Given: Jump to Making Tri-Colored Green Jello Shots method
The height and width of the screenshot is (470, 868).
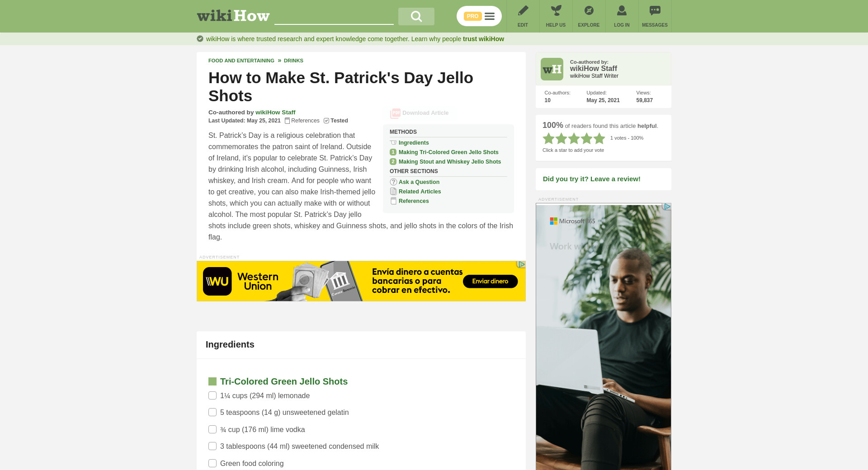Looking at the screenshot, I should click(x=448, y=152).
